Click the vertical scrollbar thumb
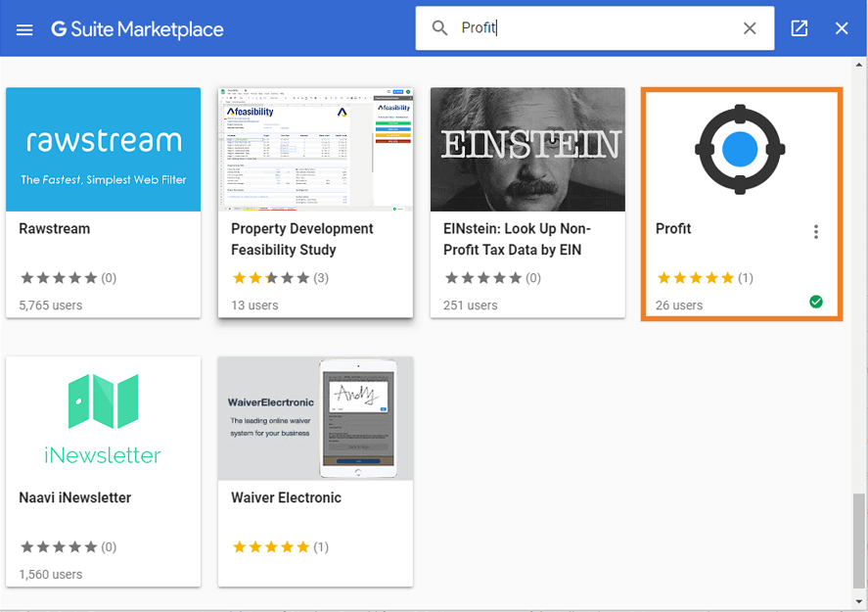Image resolution: width=868 pixels, height=612 pixels. click(858, 541)
